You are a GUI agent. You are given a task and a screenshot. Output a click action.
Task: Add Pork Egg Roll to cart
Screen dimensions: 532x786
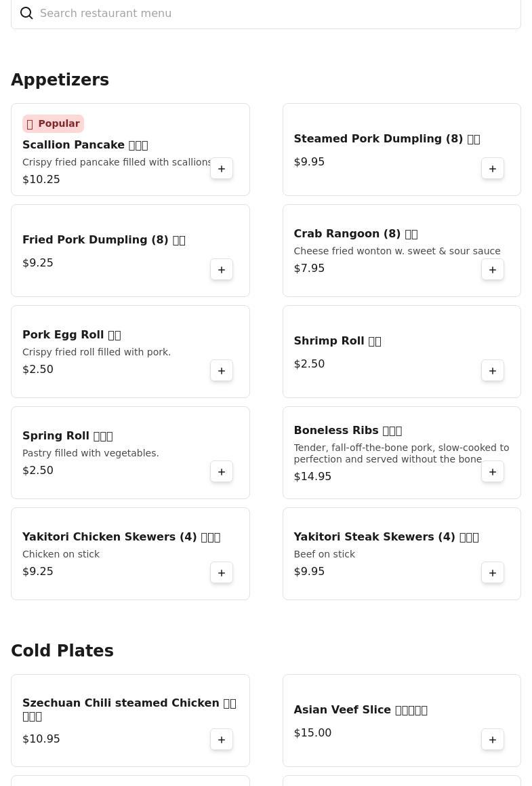[x=222, y=371]
